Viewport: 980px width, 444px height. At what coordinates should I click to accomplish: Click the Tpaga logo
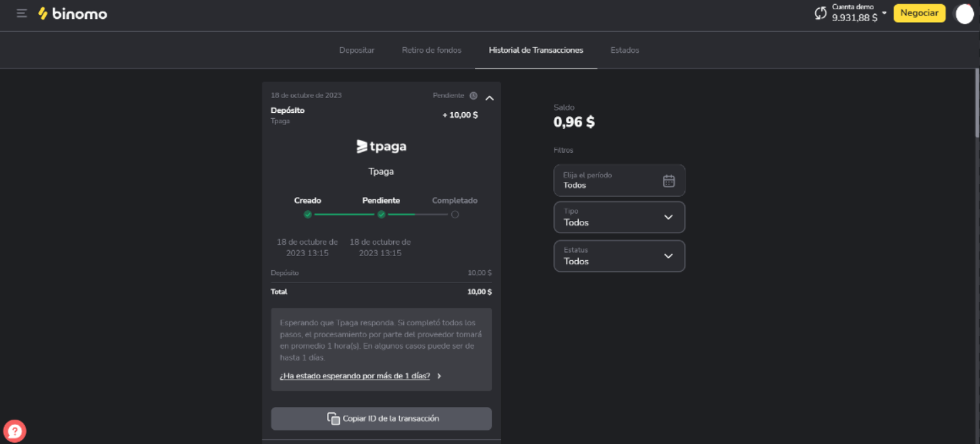click(381, 147)
